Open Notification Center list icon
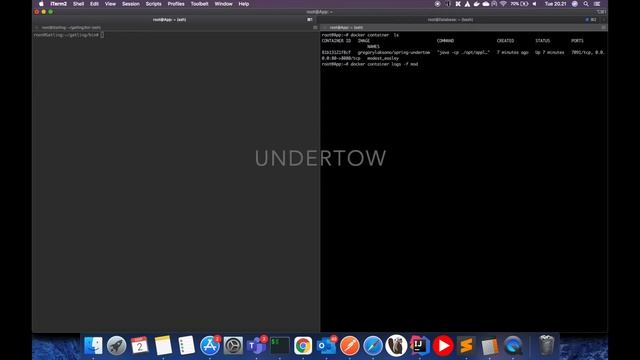Viewport: 640px width, 360px height. point(597,4)
